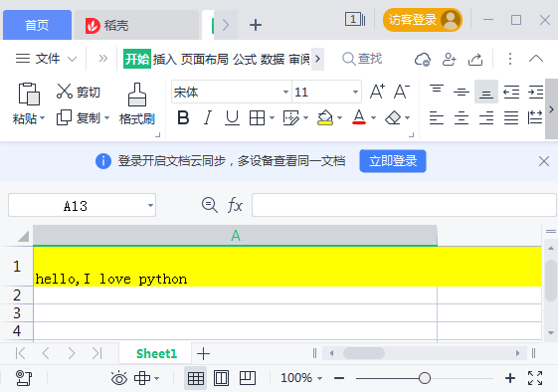Increase indent in cell

click(535, 92)
